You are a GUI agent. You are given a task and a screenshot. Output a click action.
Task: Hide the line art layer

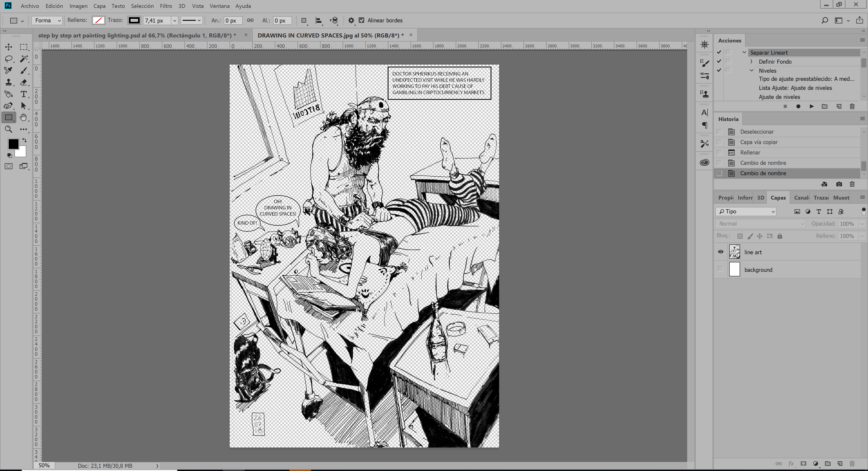720,252
